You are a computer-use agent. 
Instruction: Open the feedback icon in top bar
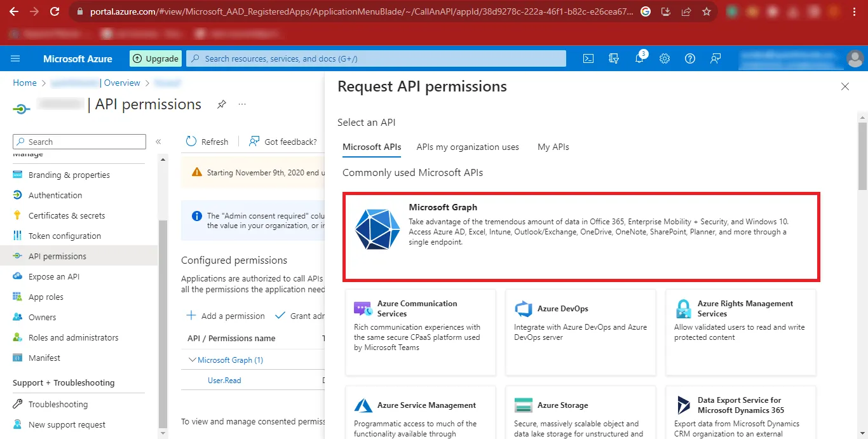tap(715, 58)
